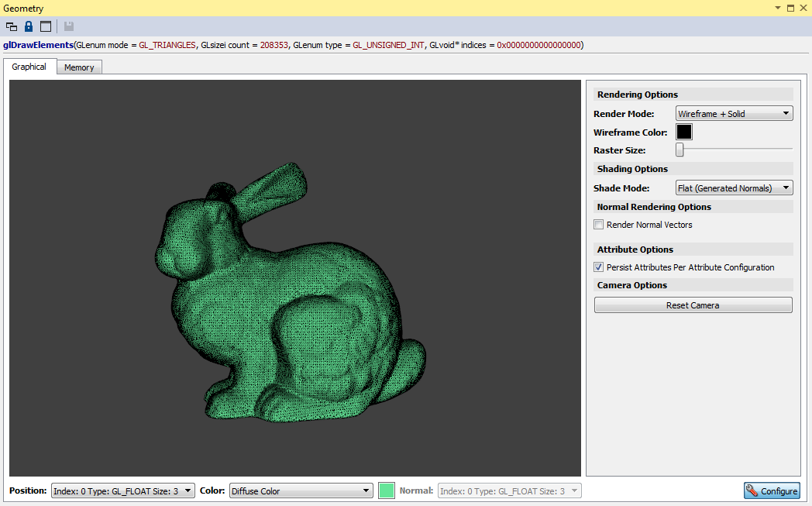
Task: Switch to the Graphical tab
Action: tap(29, 67)
